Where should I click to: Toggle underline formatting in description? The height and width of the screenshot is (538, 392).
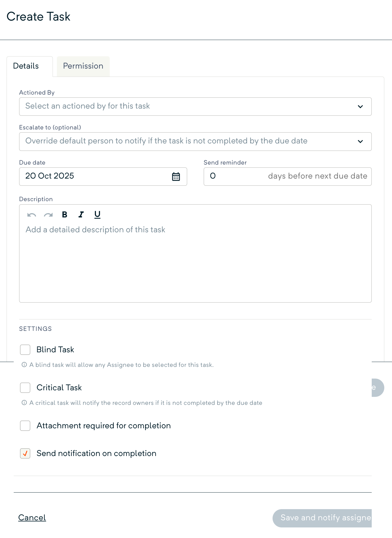[x=97, y=215]
